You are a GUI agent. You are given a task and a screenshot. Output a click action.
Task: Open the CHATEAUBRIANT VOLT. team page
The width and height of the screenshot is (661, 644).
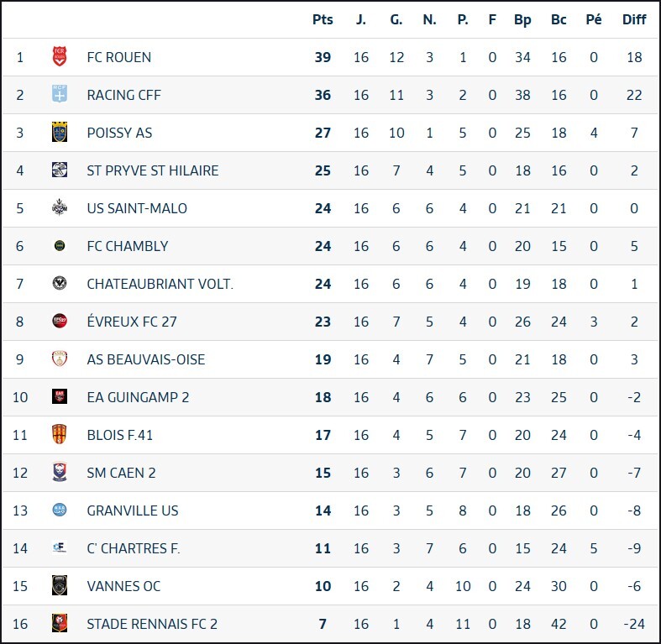tap(160, 284)
